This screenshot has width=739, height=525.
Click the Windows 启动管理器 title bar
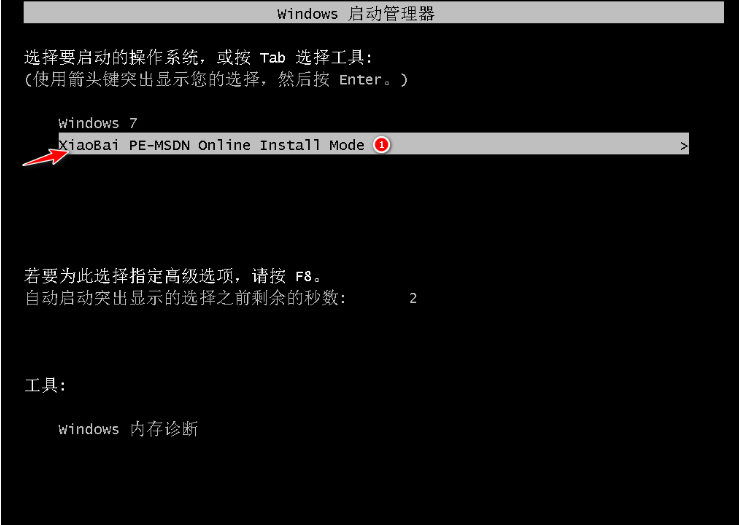pyautogui.click(x=373, y=13)
